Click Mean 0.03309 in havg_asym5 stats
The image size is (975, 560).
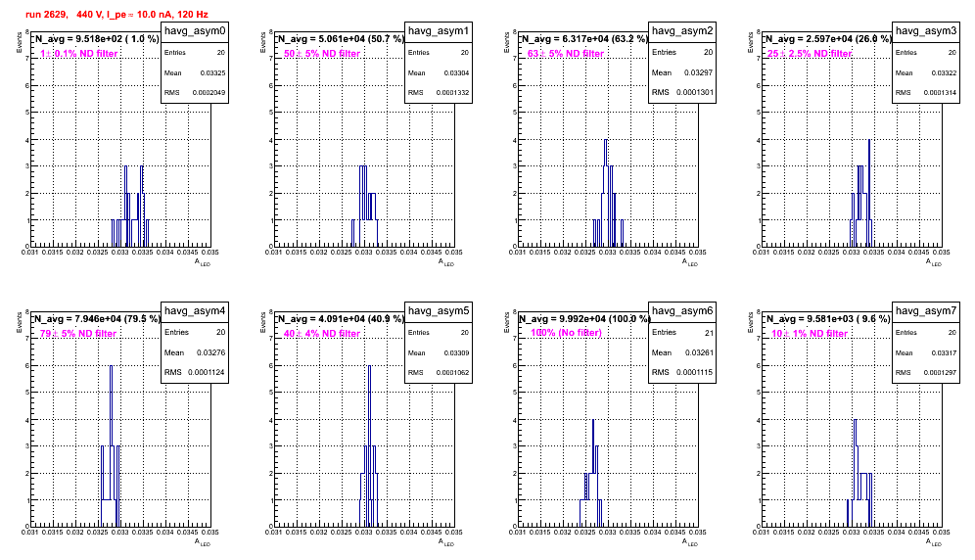click(439, 352)
